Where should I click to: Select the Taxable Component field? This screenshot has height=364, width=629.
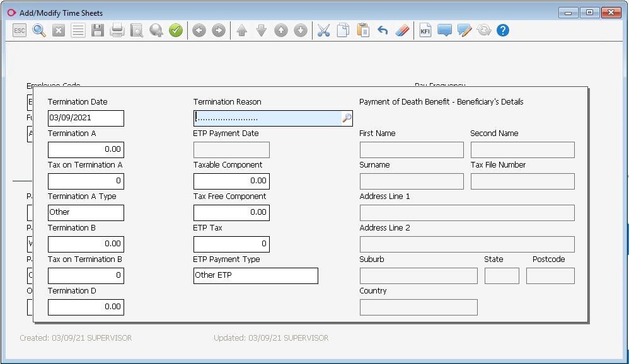(231, 181)
